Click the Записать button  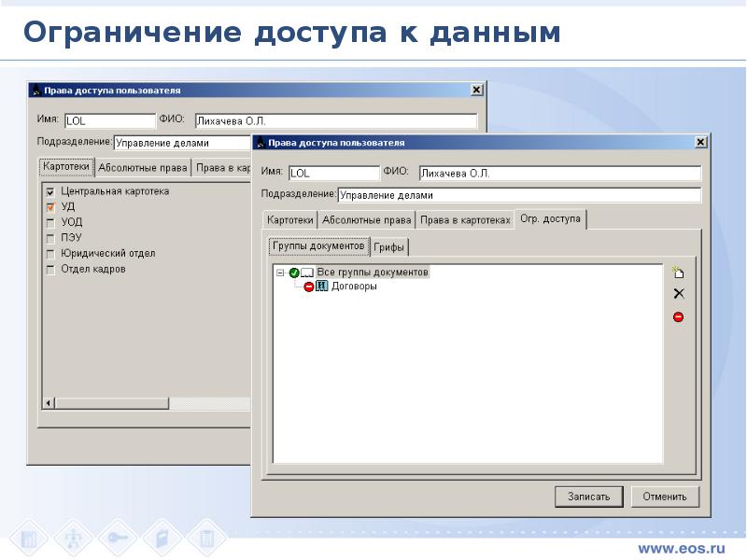(589, 497)
